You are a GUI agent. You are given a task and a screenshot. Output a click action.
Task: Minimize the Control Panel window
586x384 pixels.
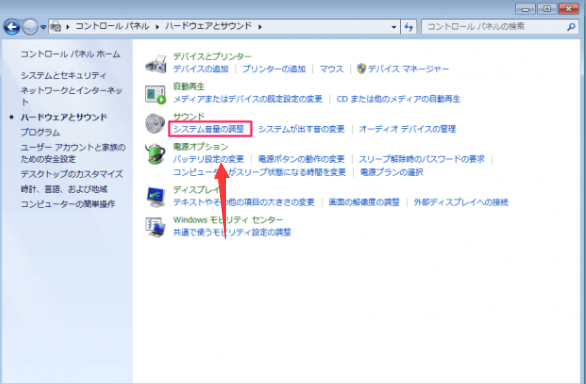click(x=525, y=9)
